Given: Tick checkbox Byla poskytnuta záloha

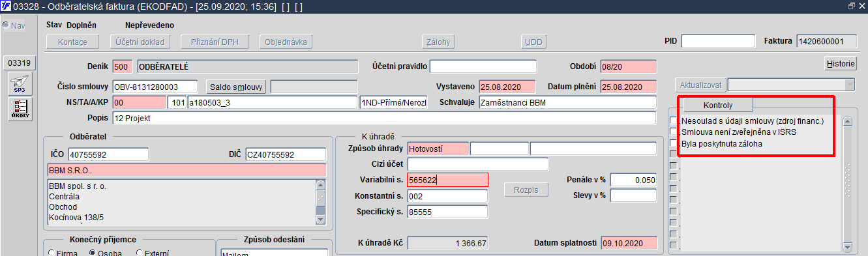Looking at the screenshot, I should tap(674, 143).
